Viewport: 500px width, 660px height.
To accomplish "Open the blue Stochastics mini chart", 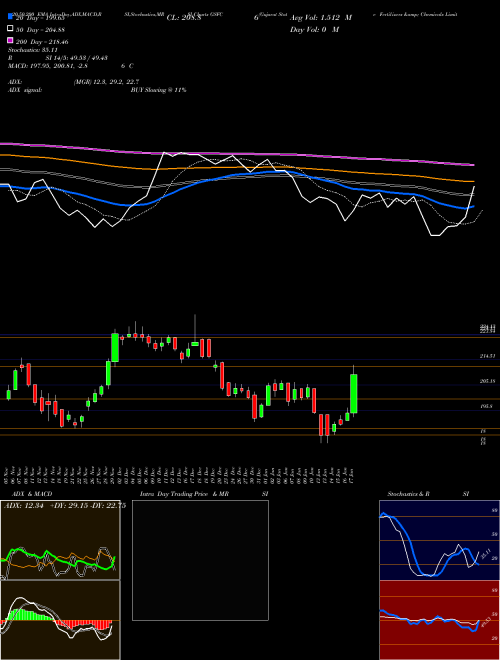I will pyautogui.click(x=439, y=540).
